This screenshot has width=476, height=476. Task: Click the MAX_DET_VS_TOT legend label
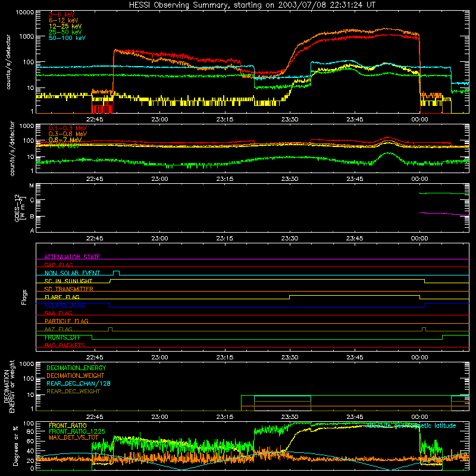74,437
